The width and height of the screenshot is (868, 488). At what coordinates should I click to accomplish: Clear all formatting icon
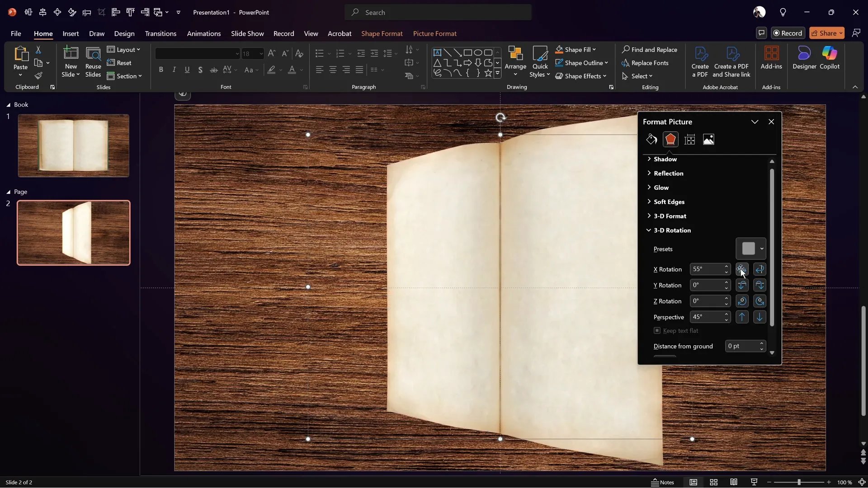pyautogui.click(x=299, y=53)
